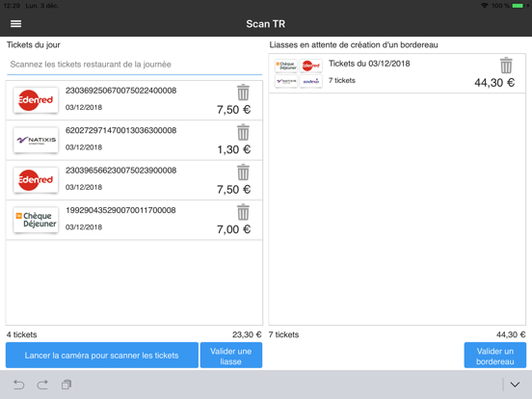Select the first Edenred 7,50 € ticket row

click(134, 100)
